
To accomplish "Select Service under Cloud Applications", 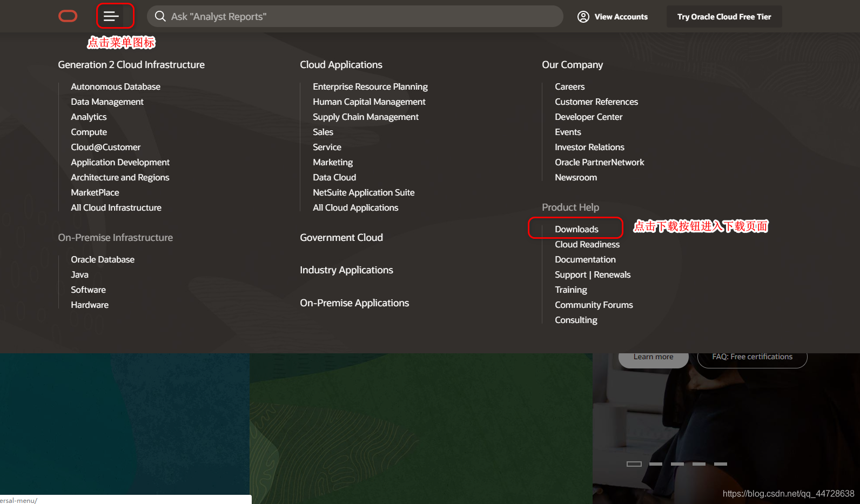I will click(x=327, y=147).
